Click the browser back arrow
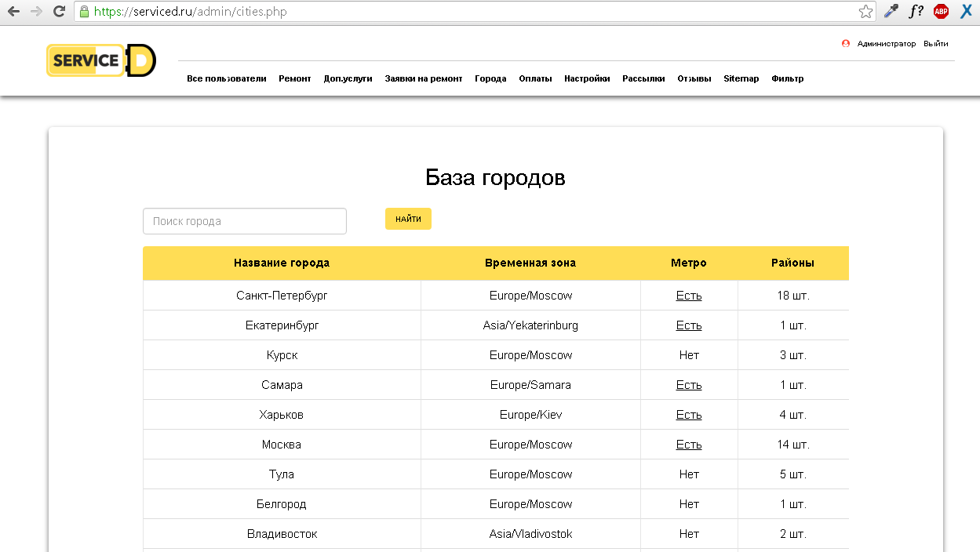 click(x=13, y=12)
